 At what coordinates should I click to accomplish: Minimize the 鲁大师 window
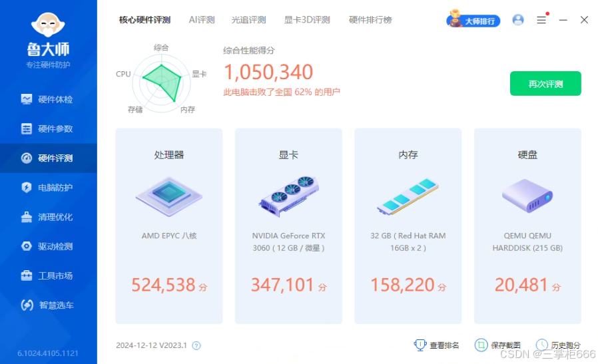click(x=563, y=20)
